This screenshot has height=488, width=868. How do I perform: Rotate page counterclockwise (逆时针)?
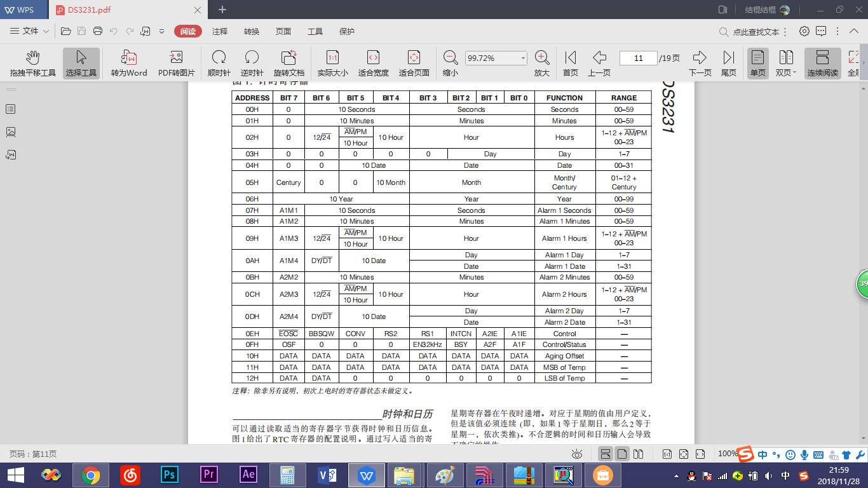pyautogui.click(x=252, y=64)
